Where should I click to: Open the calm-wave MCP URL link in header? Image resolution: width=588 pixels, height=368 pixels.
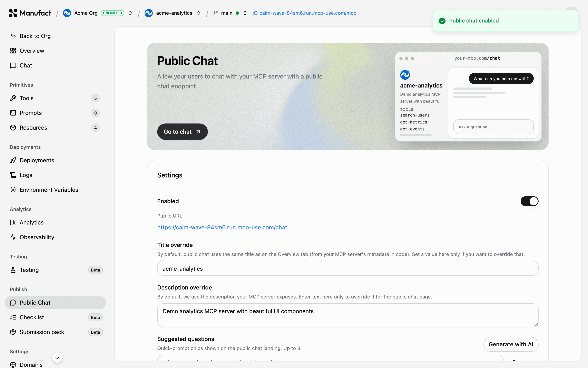tap(308, 13)
